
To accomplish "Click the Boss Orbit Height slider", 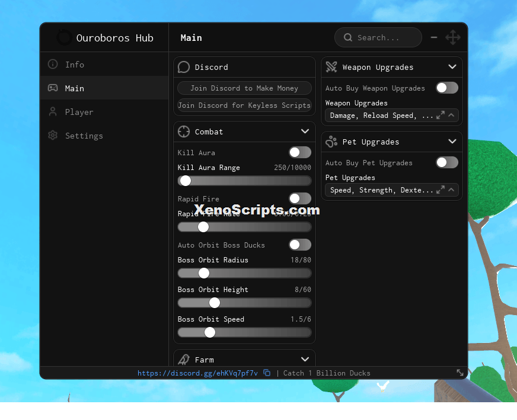I will pos(244,303).
